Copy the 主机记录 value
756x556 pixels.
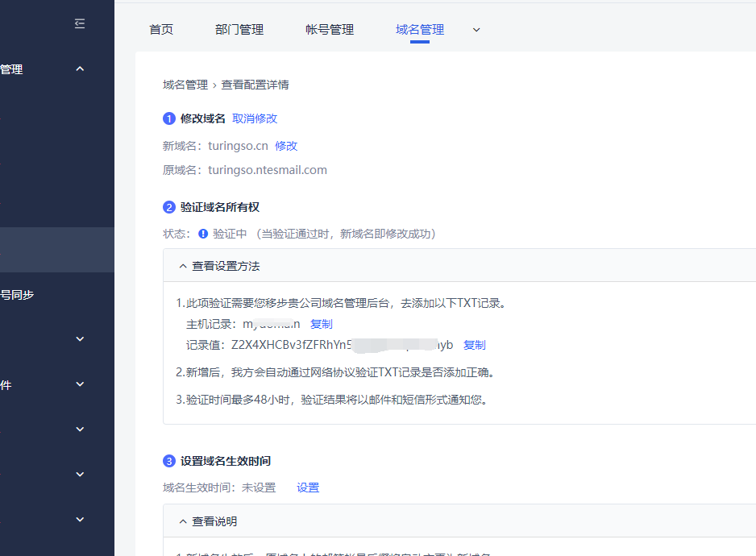coord(321,324)
